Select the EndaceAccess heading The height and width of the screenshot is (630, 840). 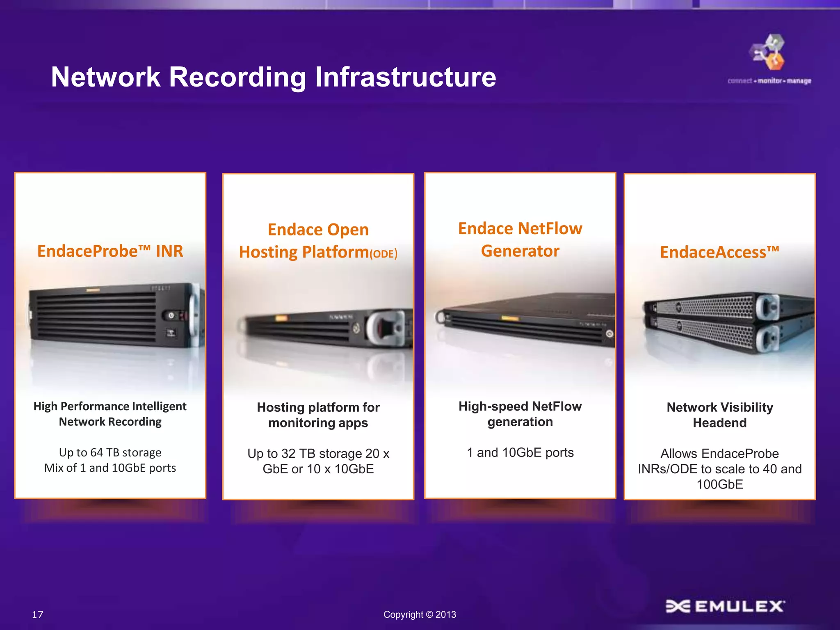720,252
